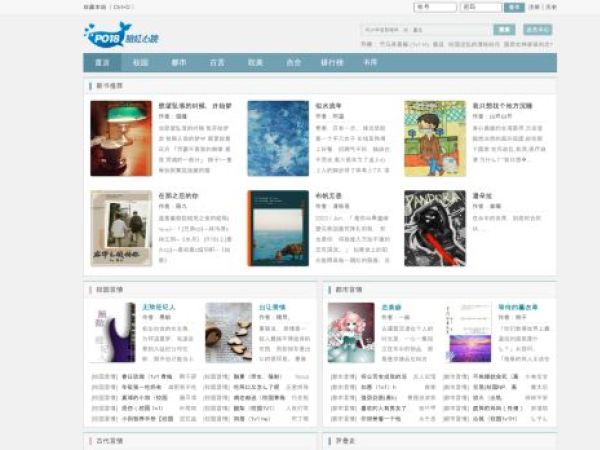Open the ocean seascape book cover
The image size is (600, 450).
pos(278,228)
